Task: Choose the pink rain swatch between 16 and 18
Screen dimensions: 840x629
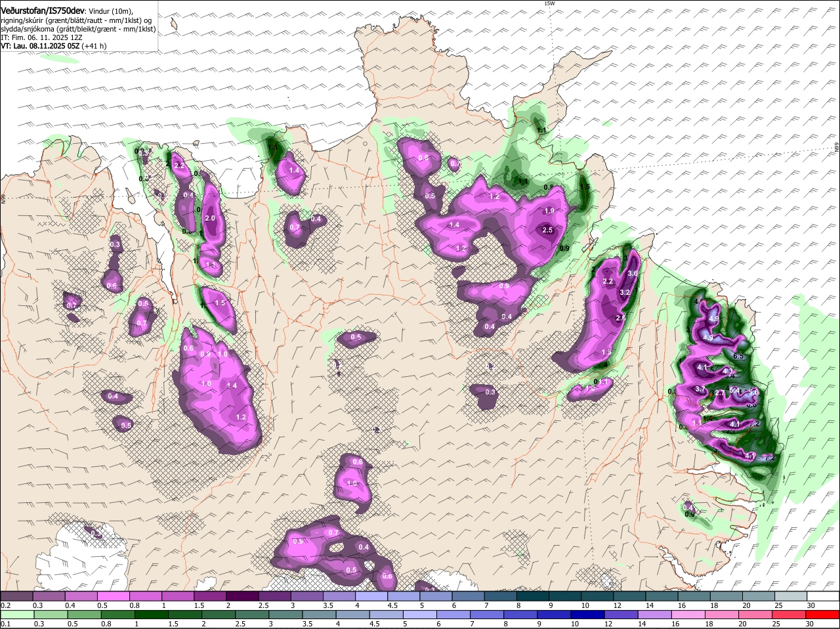Action: (x=690, y=614)
